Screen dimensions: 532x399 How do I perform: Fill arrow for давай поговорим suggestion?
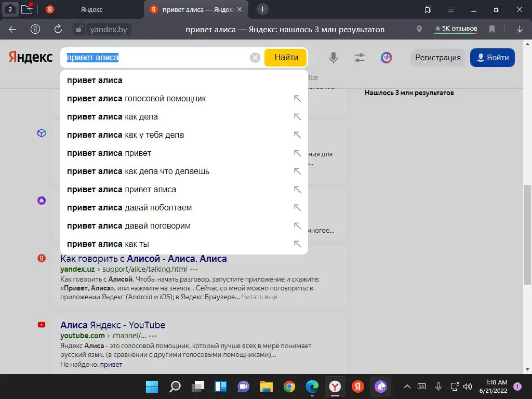coord(297,226)
